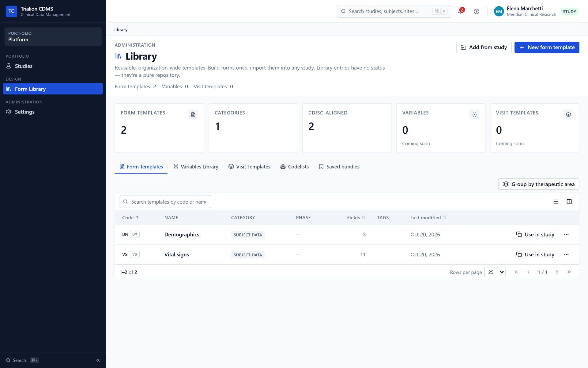Open the column layout icon
Viewport: 588px width, 368px height.
pyautogui.click(x=569, y=201)
